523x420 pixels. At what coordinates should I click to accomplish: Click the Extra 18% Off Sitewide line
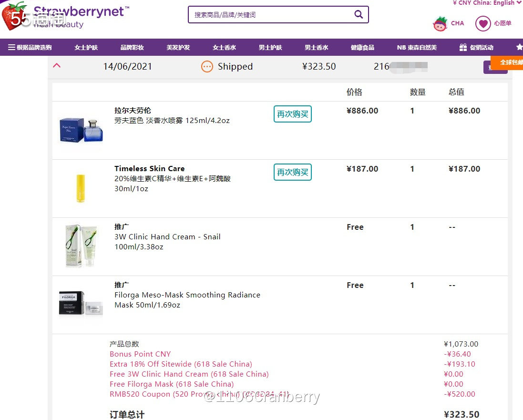(181, 364)
